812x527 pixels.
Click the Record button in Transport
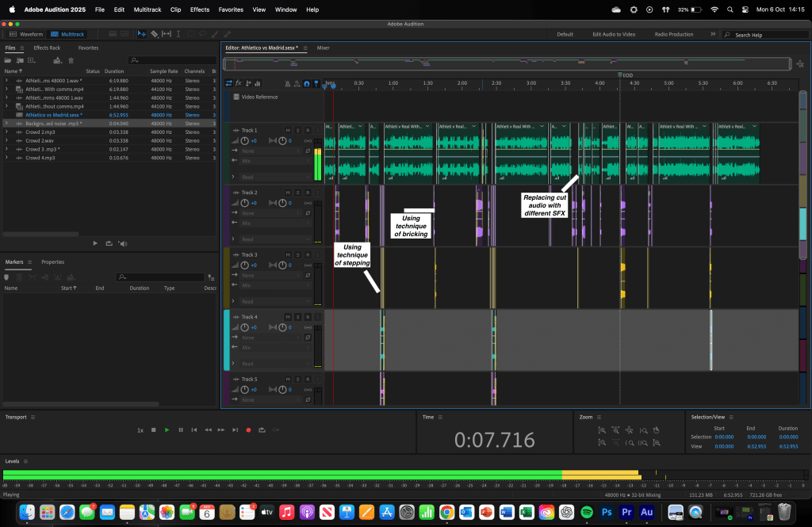(248, 430)
